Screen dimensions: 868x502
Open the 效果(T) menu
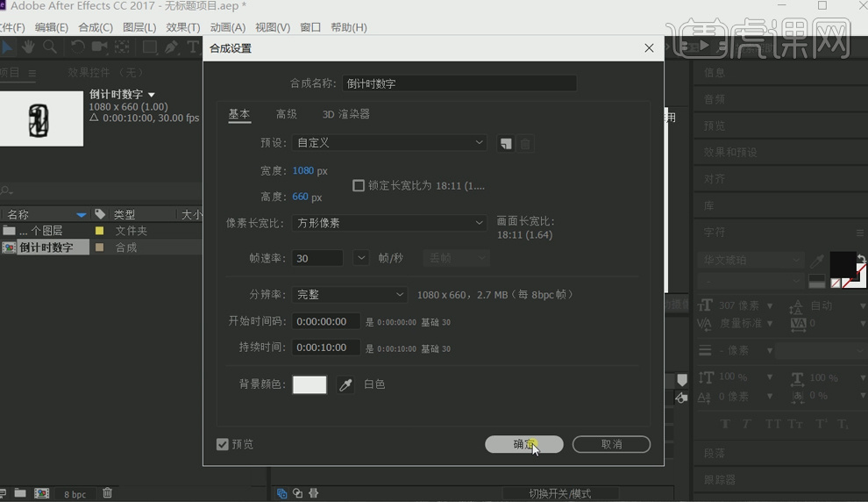tap(183, 27)
